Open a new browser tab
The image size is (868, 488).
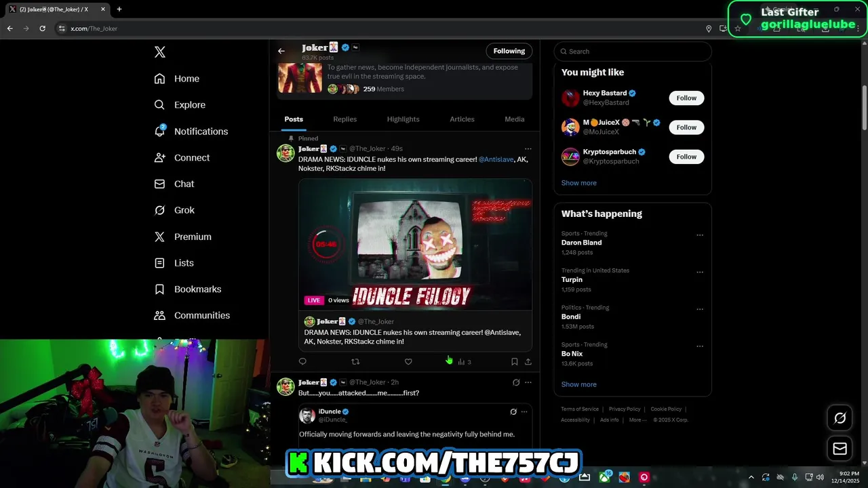click(x=119, y=9)
